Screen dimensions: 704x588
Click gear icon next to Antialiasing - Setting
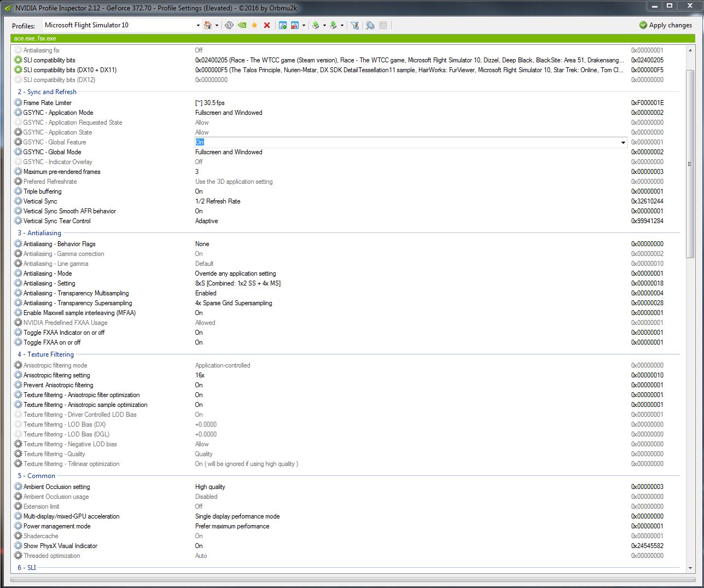tap(18, 283)
